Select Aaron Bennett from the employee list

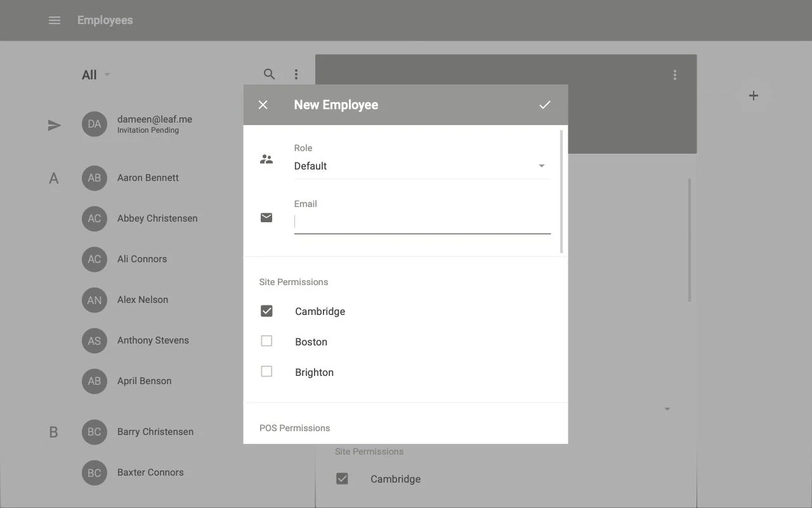147,178
